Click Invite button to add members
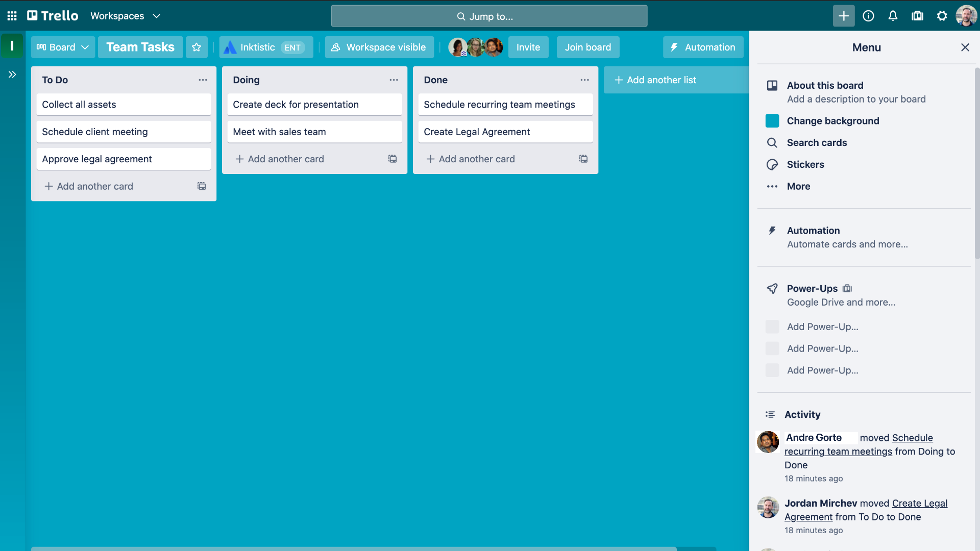The width and height of the screenshot is (980, 551). coord(528,46)
